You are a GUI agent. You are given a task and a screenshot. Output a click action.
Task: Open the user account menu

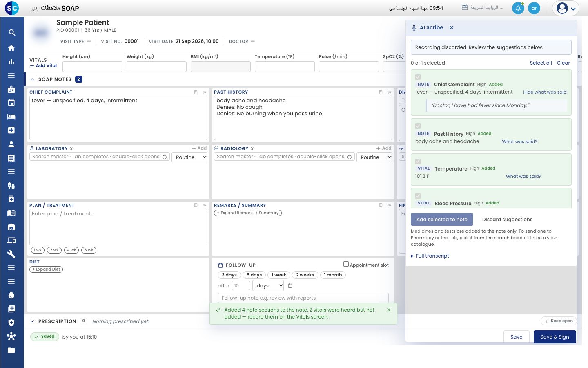click(x=566, y=8)
